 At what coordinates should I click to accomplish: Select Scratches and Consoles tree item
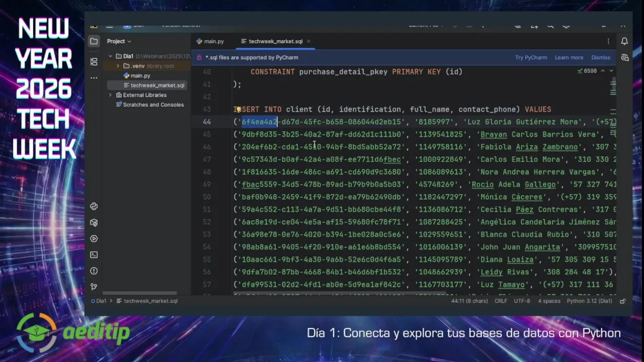pos(153,105)
